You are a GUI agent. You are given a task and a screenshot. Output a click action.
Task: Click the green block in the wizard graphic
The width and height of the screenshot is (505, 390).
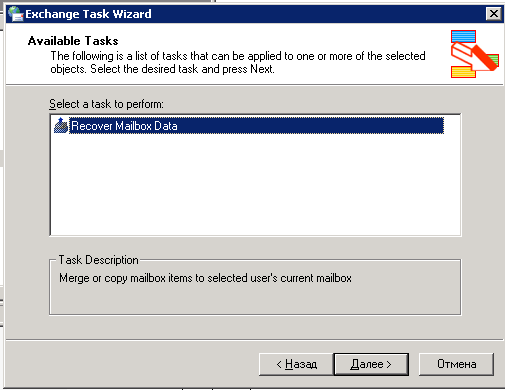493,60
